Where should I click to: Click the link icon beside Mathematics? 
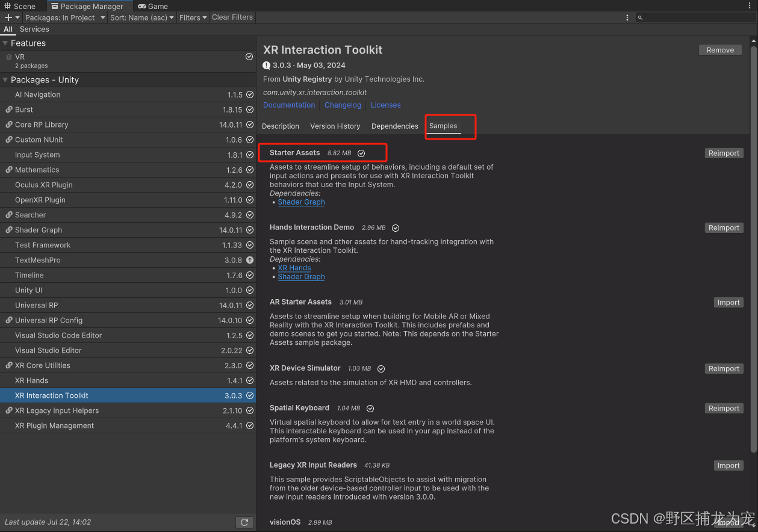tap(9, 170)
